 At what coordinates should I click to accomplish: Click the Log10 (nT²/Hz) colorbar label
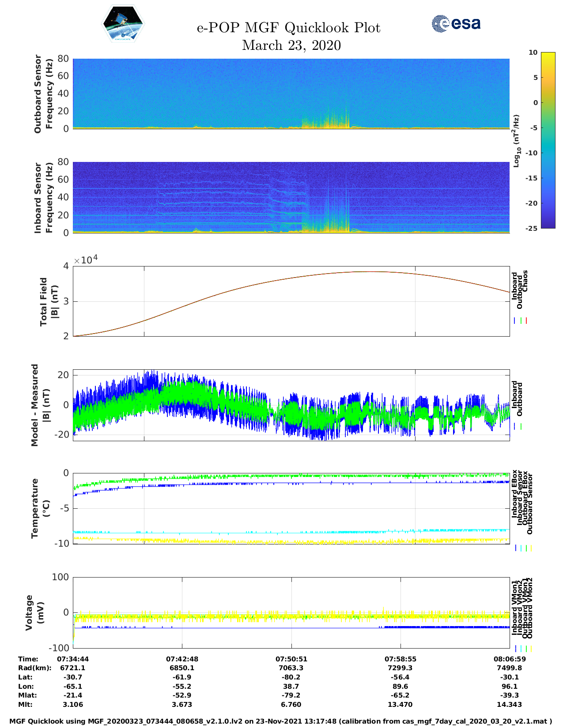pyautogui.click(x=516, y=140)
